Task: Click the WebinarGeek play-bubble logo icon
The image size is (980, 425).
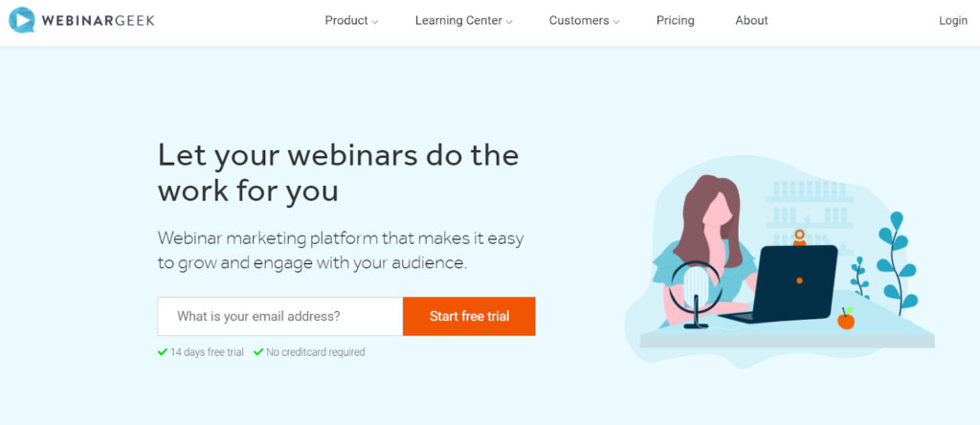Action: pos(22,20)
